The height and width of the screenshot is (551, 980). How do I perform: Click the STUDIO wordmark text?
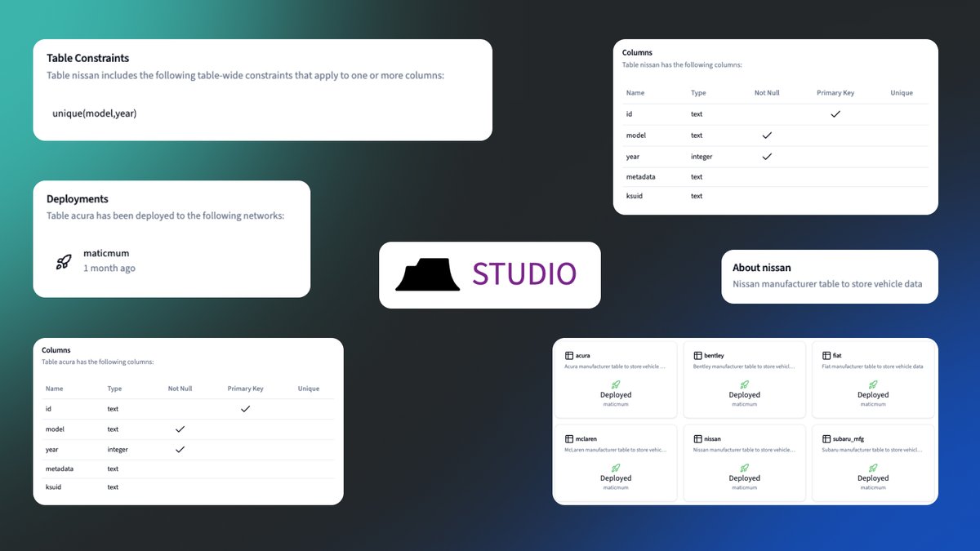pos(524,274)
